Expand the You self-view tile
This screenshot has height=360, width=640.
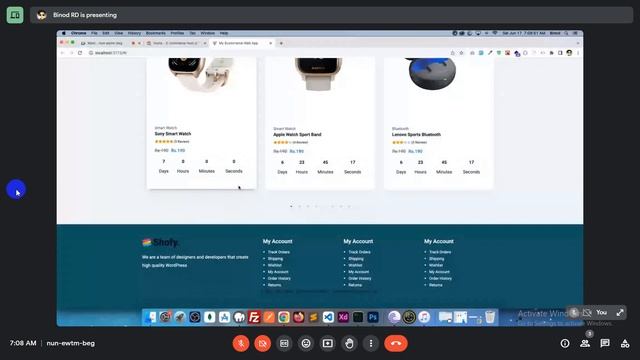click(x=620, y=313)
